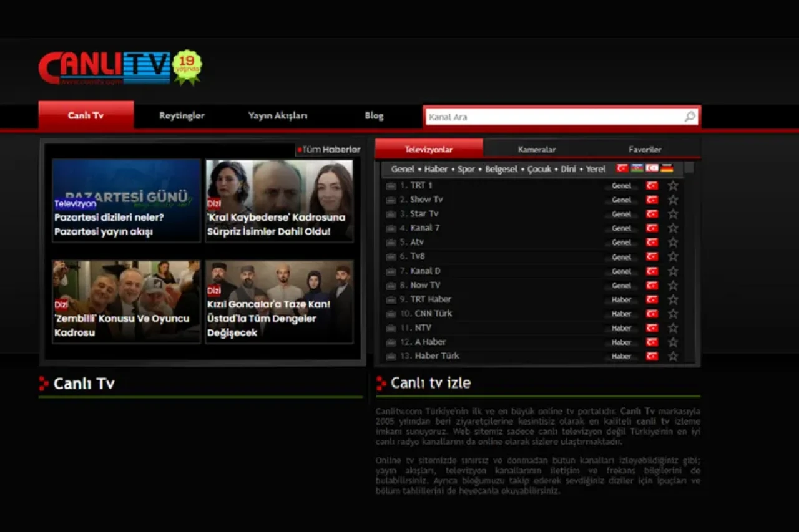Open the 'Kral Kaybederse' Kadrosuna news card
This screenshot has height=532, width=799.
[x=280, y=200]
